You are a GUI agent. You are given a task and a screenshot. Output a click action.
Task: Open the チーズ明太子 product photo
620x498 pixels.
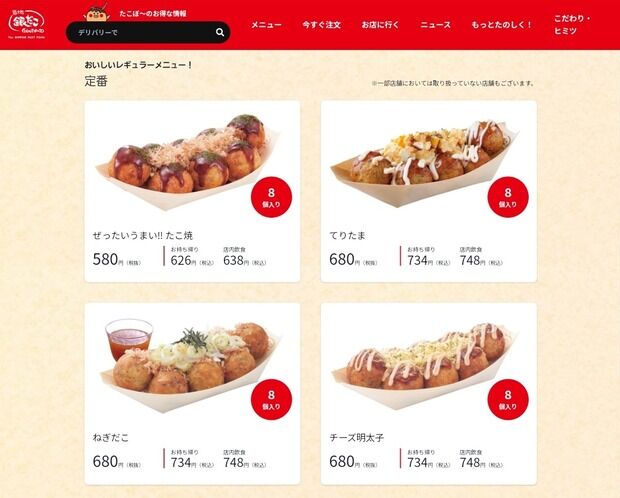tap(423, 366)
